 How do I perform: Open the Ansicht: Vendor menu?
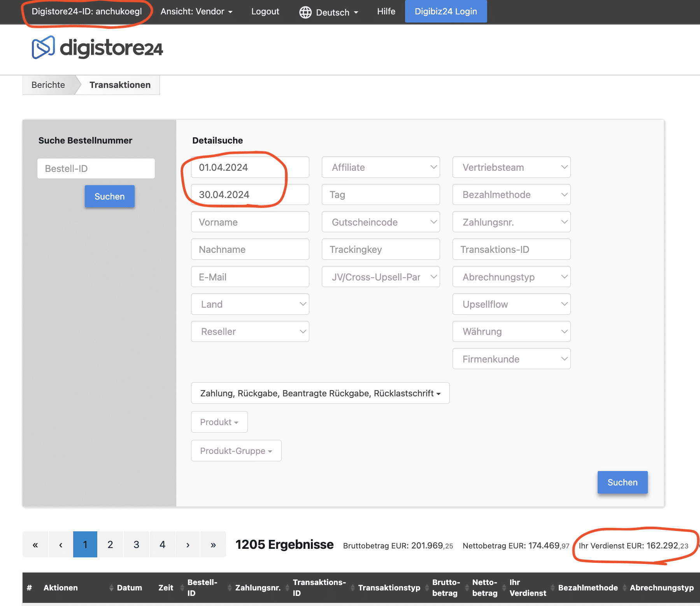196,12
